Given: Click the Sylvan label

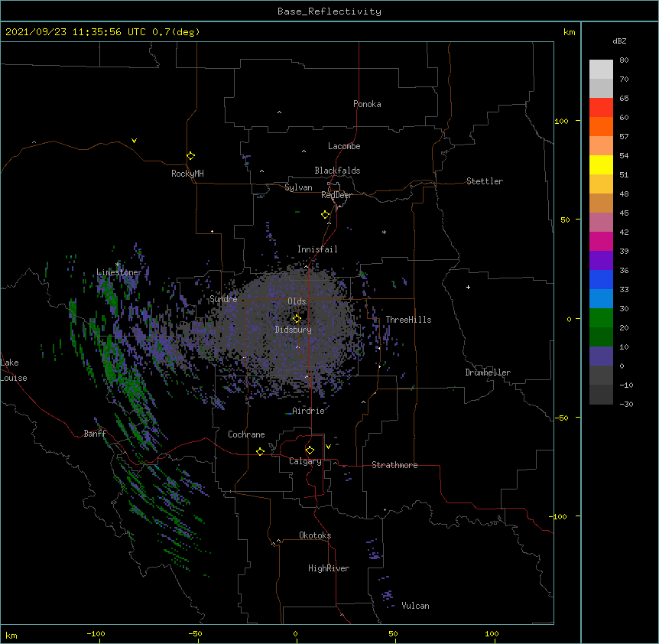Looking at the screenshot, I should click(298, 187).
